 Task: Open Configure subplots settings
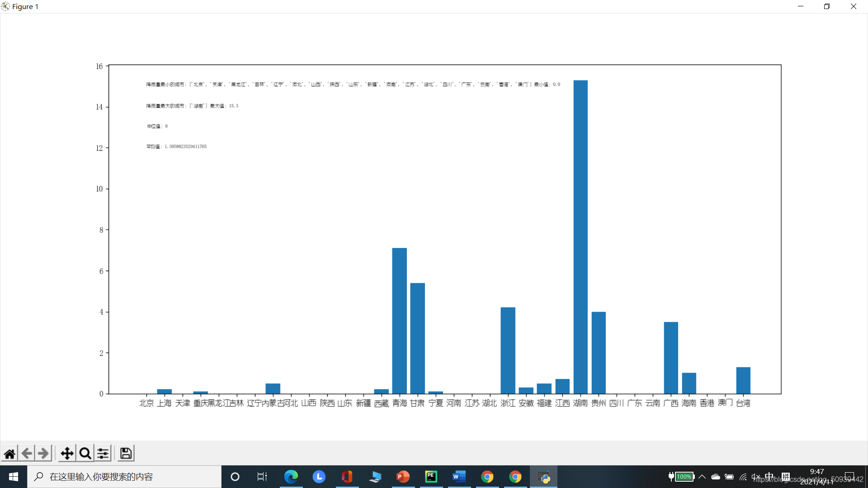(x=103, y=453)
